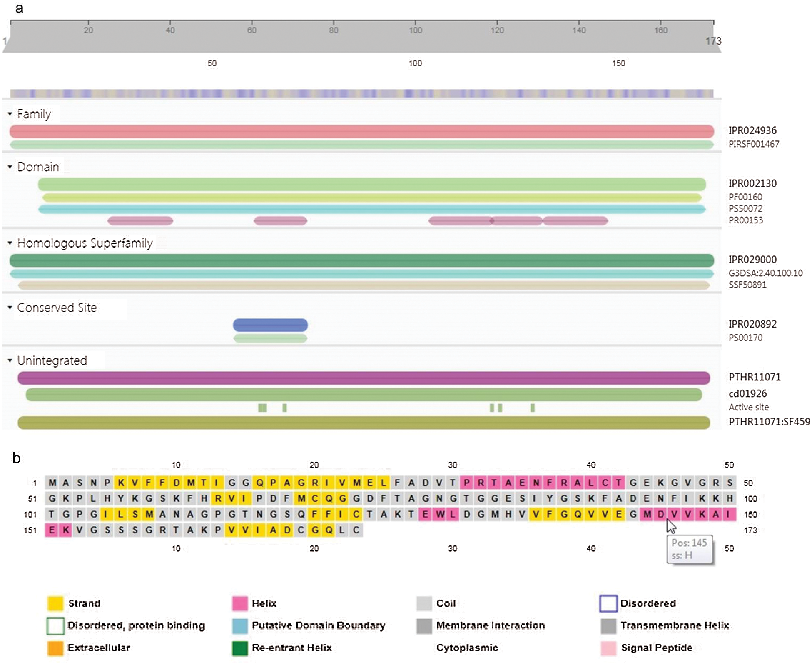Click the first pink PR00153 segment
Image resolution: width=812 pixels, height=663 pixels.
click(140, 221)
